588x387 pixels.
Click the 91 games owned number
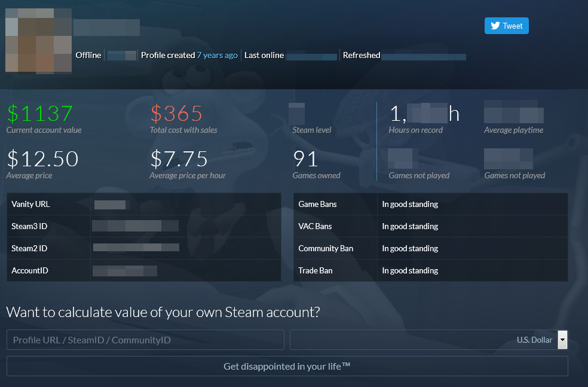[305, 159]
